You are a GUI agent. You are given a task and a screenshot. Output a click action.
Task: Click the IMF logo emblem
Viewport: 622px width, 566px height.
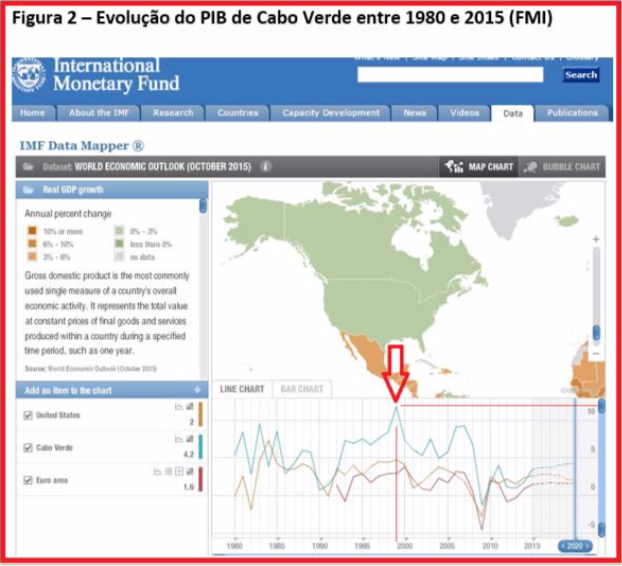[29, 76]
